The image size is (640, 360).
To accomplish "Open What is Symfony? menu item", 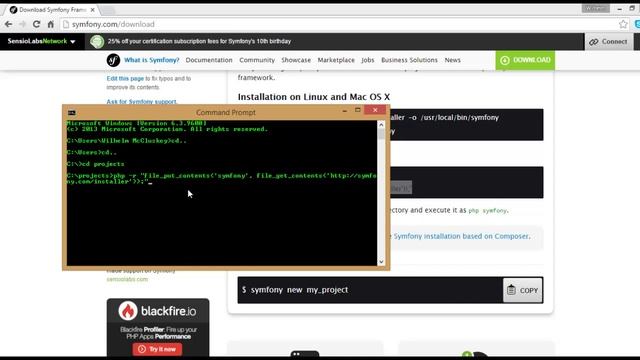I will click(151, 60).
